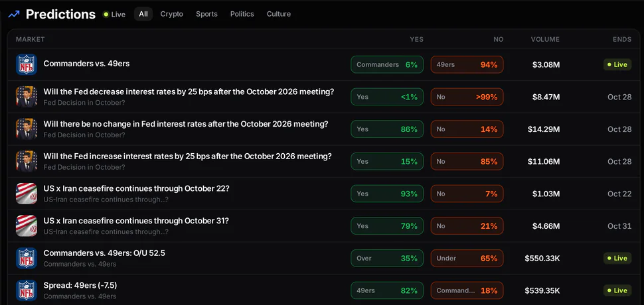
Task: Open Commanders vs. 49ers: O/U 52.5 title
Action: (x=104, y=253)
